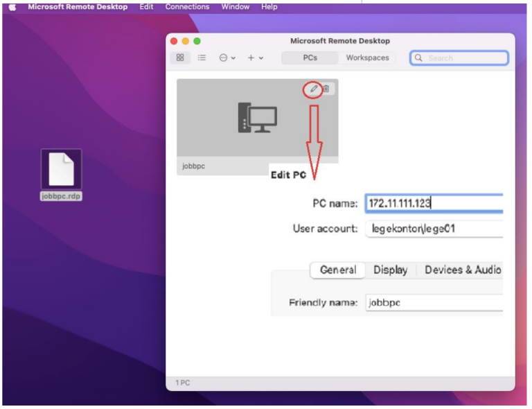Open the Microsoft Remote Desktop app menu
This screenshot has height=409, width=532.
point(78,7)
